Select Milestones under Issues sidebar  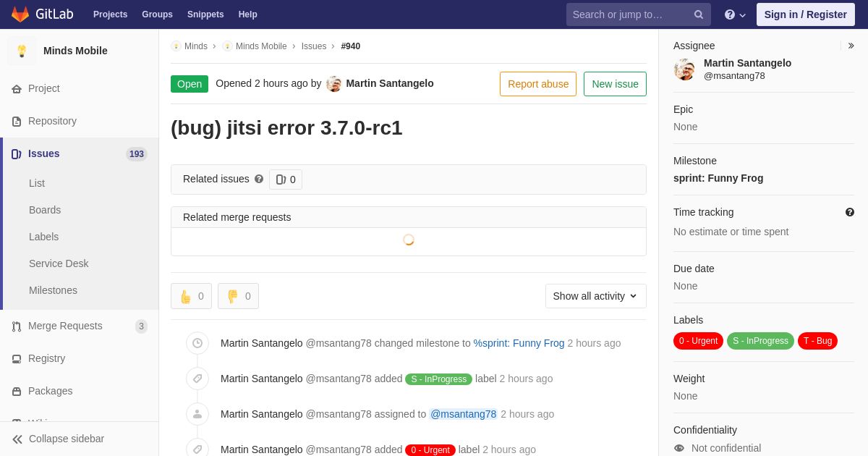(53, 290)
